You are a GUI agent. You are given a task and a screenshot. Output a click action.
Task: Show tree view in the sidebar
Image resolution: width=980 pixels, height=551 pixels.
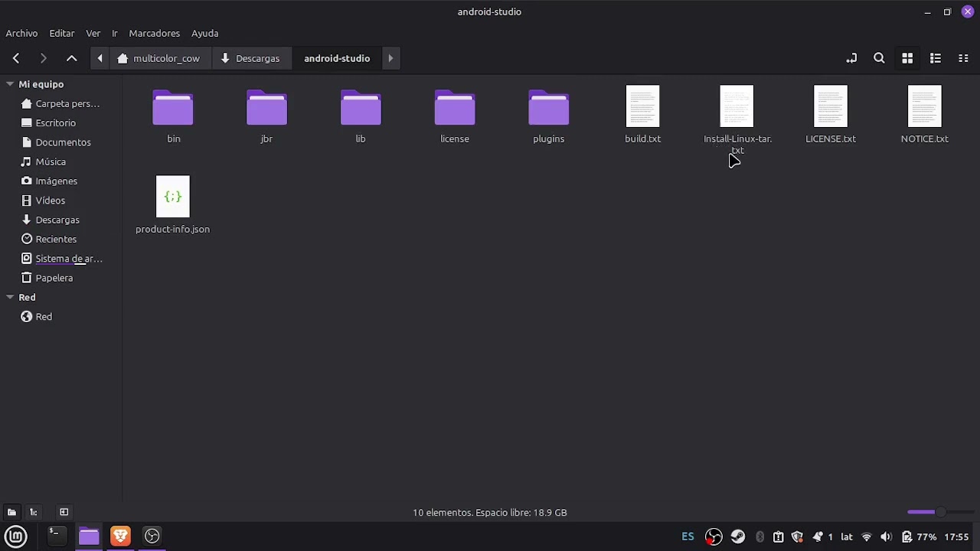click(x=33, y=512)
